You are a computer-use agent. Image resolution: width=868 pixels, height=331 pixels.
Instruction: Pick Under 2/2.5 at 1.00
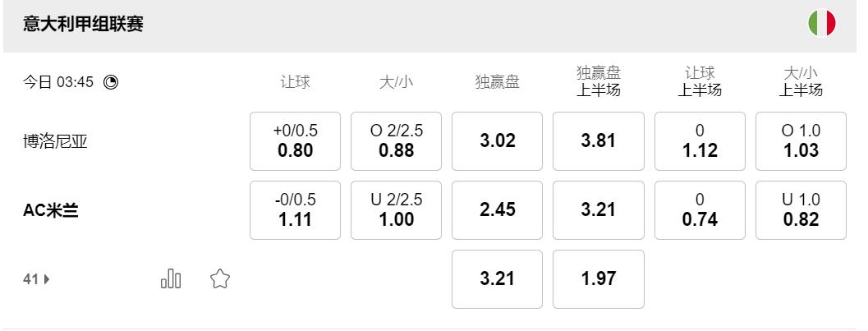pyautogui.click(x=396, y=210)
